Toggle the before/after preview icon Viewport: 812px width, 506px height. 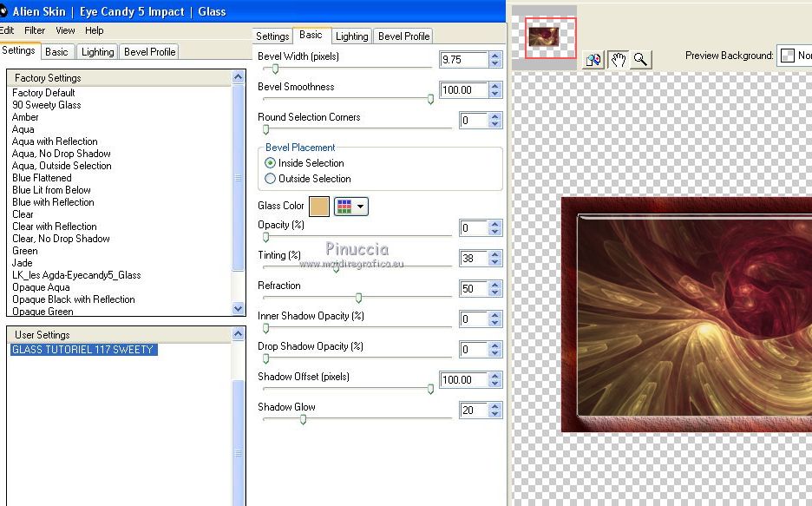coord(593,60)
